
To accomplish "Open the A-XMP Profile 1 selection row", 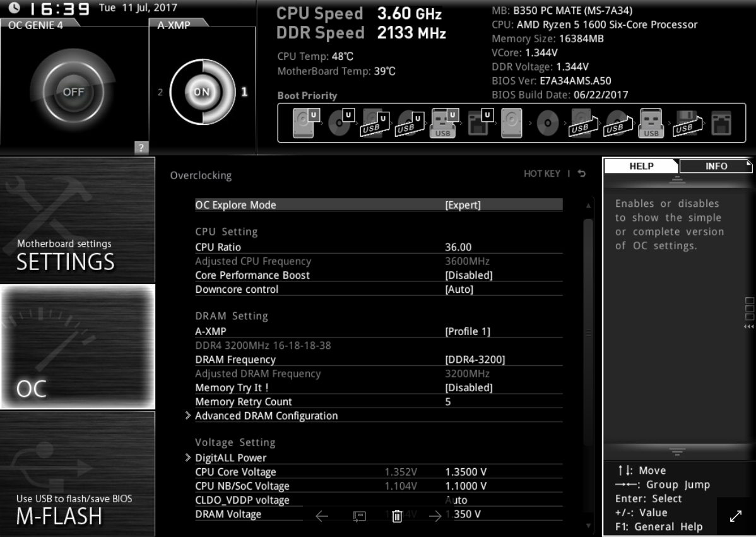I will click(379, 331).
